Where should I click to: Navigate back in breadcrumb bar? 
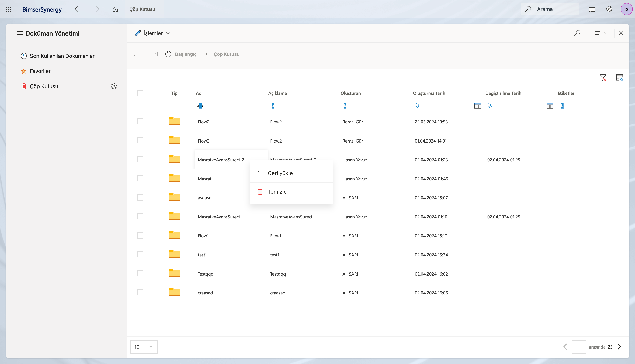(135, 54)
